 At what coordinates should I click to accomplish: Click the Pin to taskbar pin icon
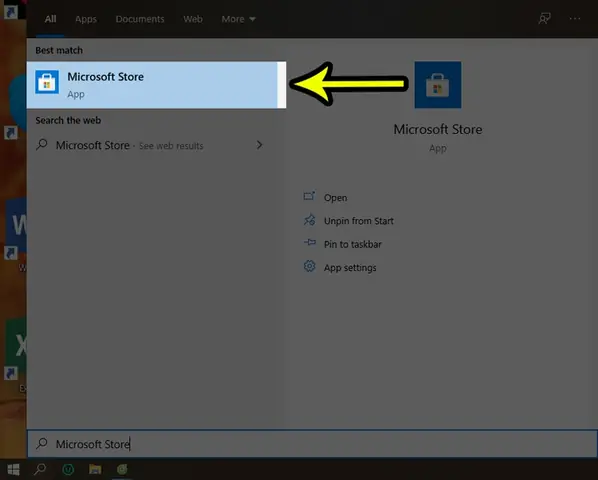pos(309,243)
